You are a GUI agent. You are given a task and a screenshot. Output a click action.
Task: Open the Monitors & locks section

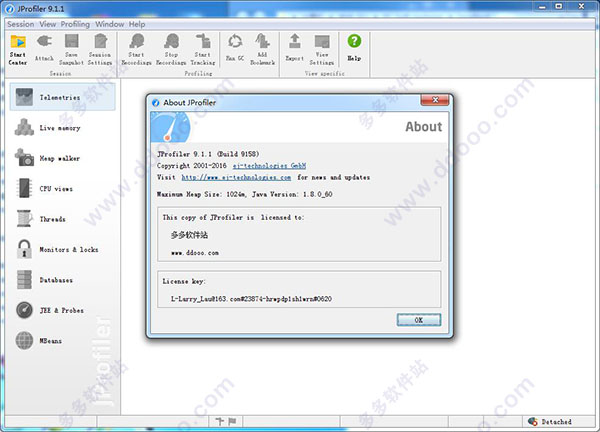click(62, 249)
